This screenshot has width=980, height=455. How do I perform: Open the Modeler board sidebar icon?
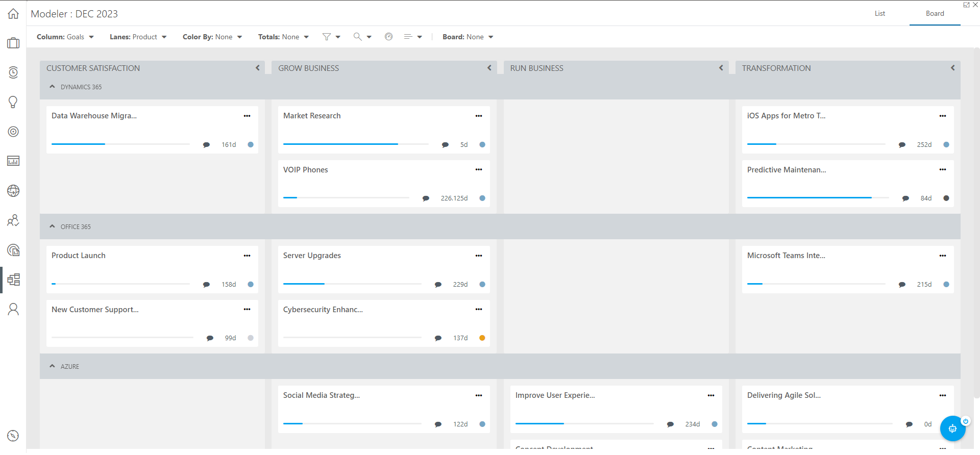pyautogui.click(x=13, y=280)
